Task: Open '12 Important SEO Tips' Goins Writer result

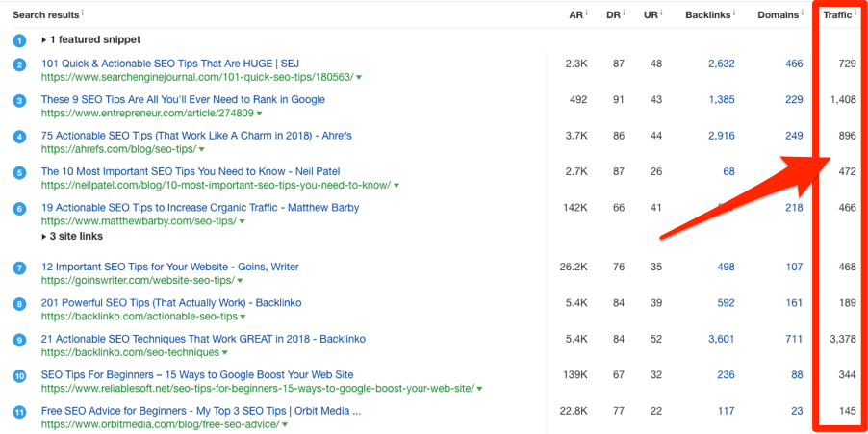Action: [x=170, y=267]
